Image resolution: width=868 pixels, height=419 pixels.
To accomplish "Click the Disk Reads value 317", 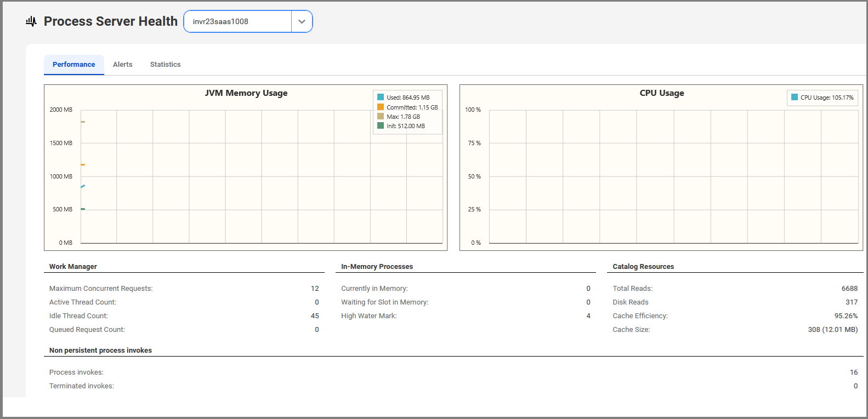I will [x=852, y=302].
